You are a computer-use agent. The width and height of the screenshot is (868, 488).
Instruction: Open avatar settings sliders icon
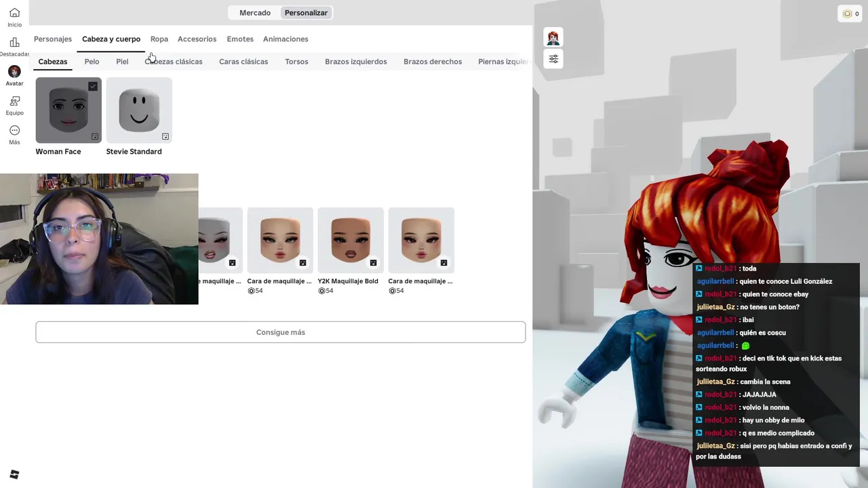pos(553,59)
